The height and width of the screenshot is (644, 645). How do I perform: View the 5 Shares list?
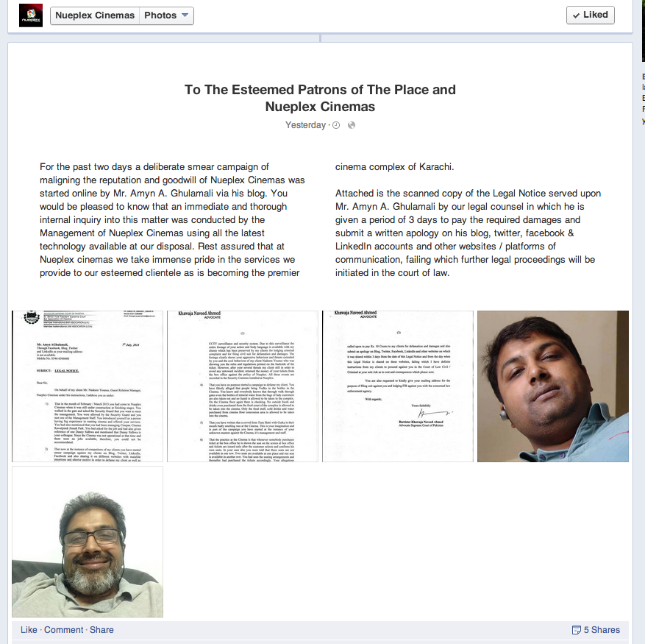[602, 630]
